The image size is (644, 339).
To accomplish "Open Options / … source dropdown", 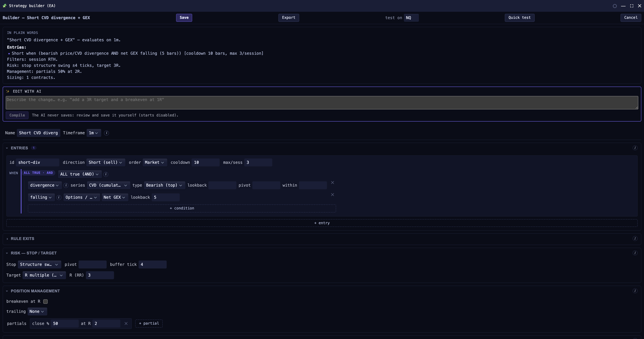I will pos(82,197).
